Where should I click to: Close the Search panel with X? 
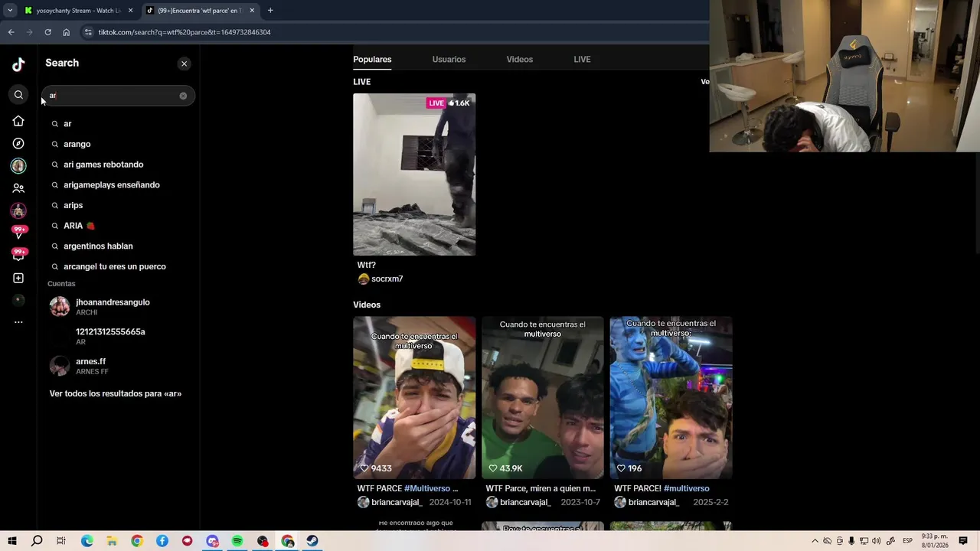click(184, 64)
